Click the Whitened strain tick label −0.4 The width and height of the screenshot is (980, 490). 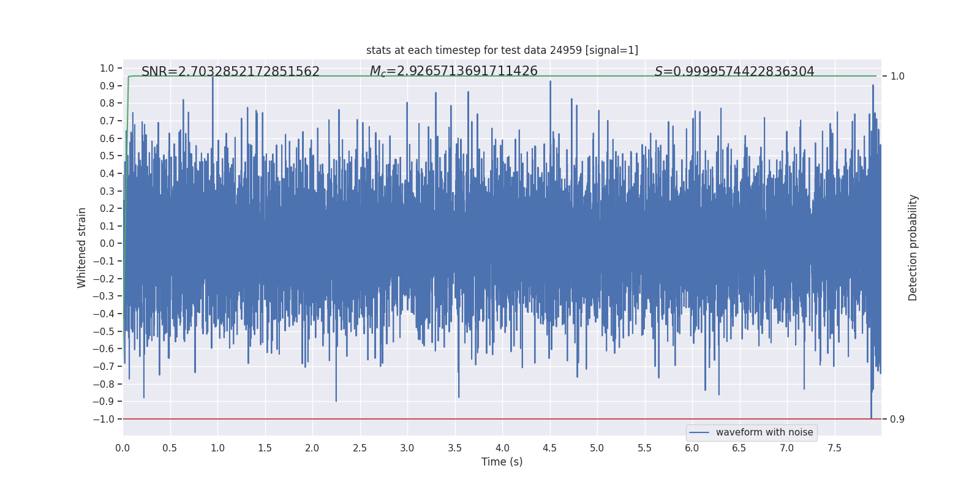pyautogui.click(x=104, y=314)
